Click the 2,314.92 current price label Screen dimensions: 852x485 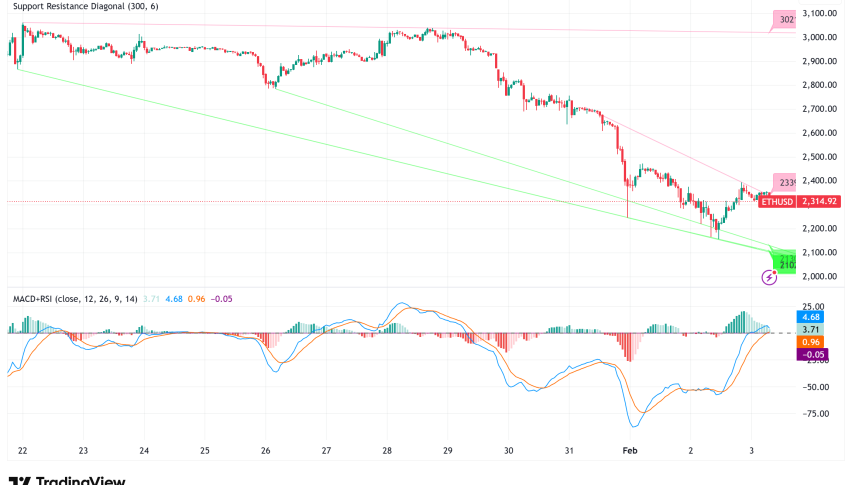point(819,201)
